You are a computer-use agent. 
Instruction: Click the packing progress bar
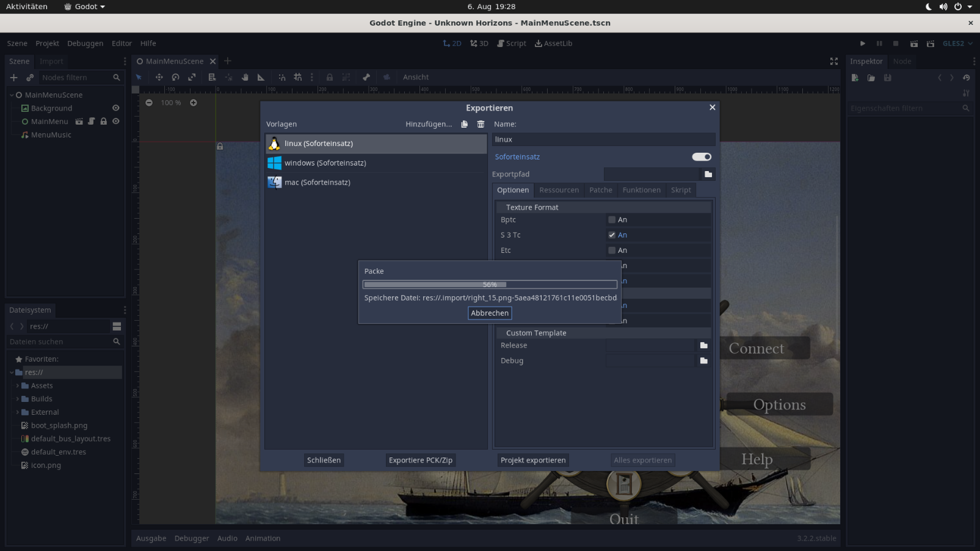coord(490,284)
